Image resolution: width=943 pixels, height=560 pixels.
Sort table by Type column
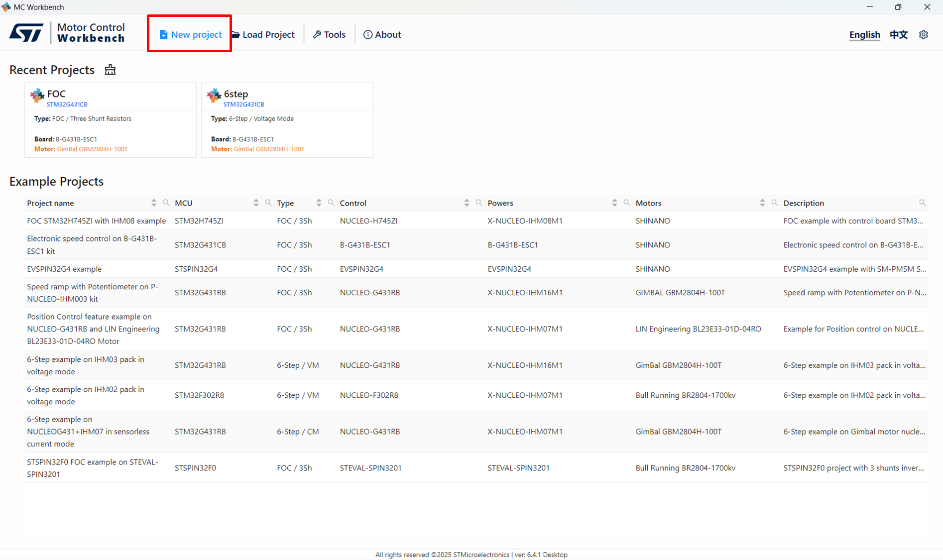click(x=319, y=203)
